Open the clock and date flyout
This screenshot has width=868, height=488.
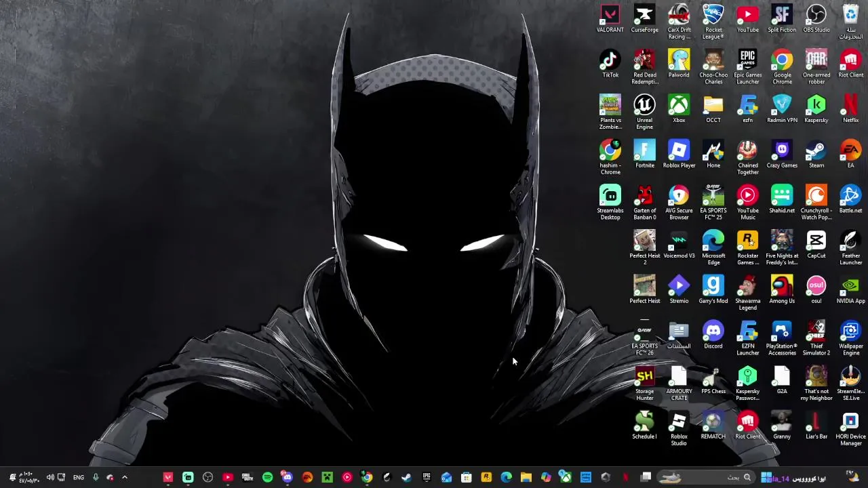[x=31, y=477]
